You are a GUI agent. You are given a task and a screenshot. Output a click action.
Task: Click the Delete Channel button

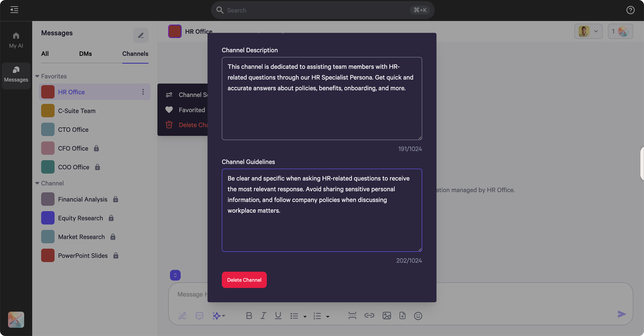coord(244,280)
